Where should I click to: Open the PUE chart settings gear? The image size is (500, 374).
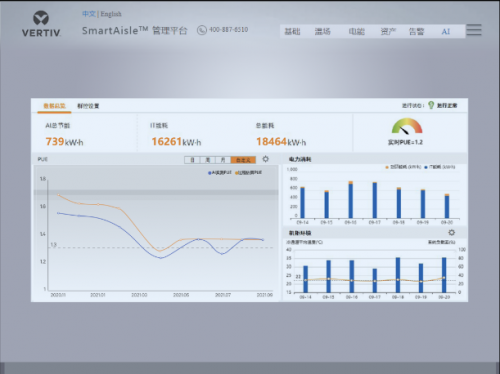265,159
